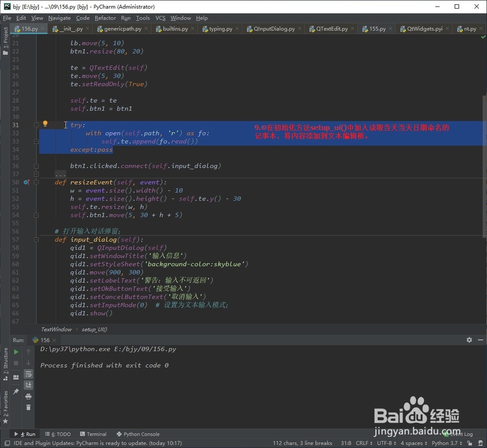Click the fold end marker at line 33
Screen dimensions: 487x448
click(x=36, y=141)
